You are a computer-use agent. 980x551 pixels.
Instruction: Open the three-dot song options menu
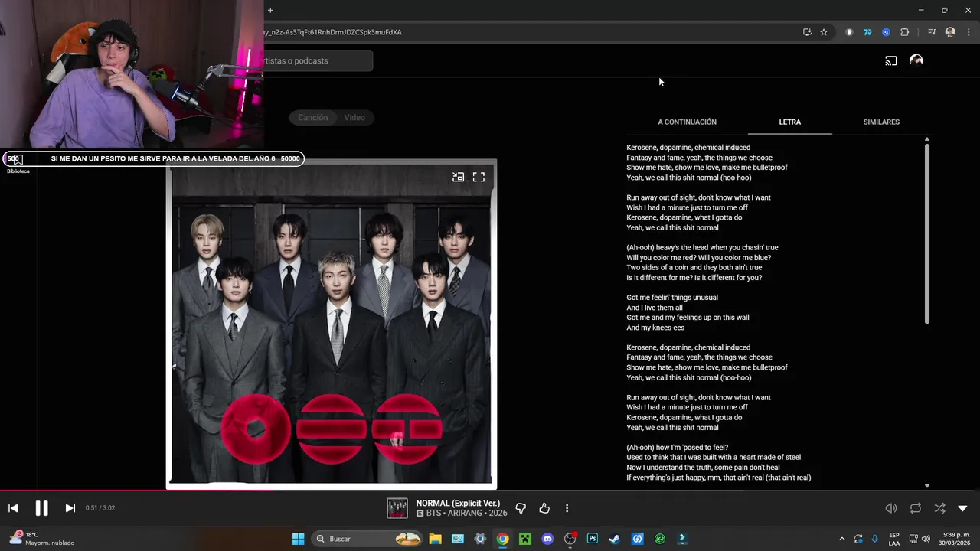point(567,508)
